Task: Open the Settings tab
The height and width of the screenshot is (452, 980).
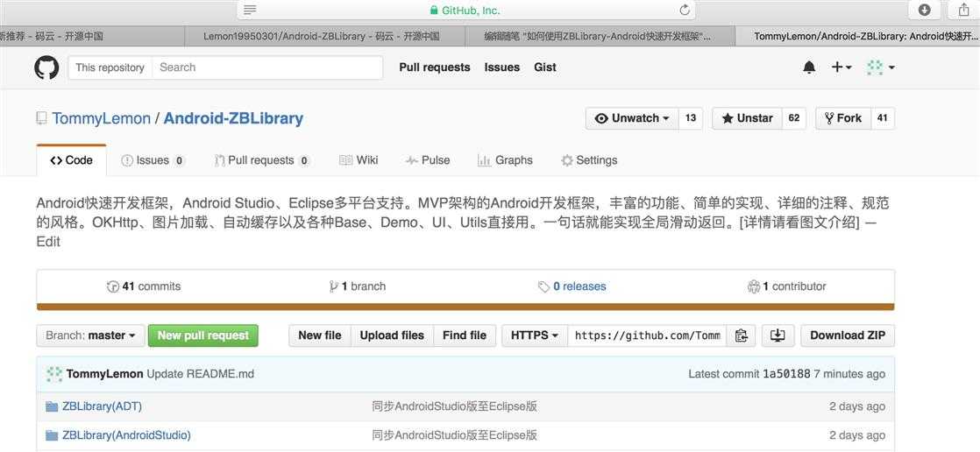Action: coord(589,160)
